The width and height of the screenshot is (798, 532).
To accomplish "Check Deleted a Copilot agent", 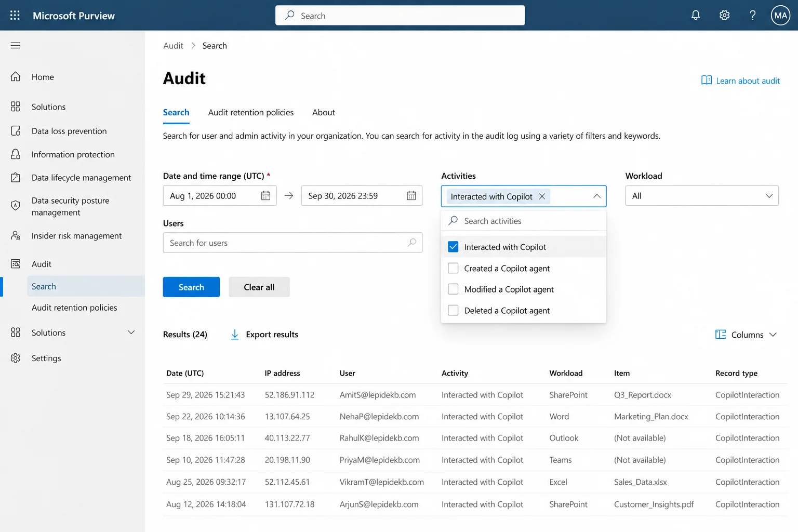I will (453, 311).
